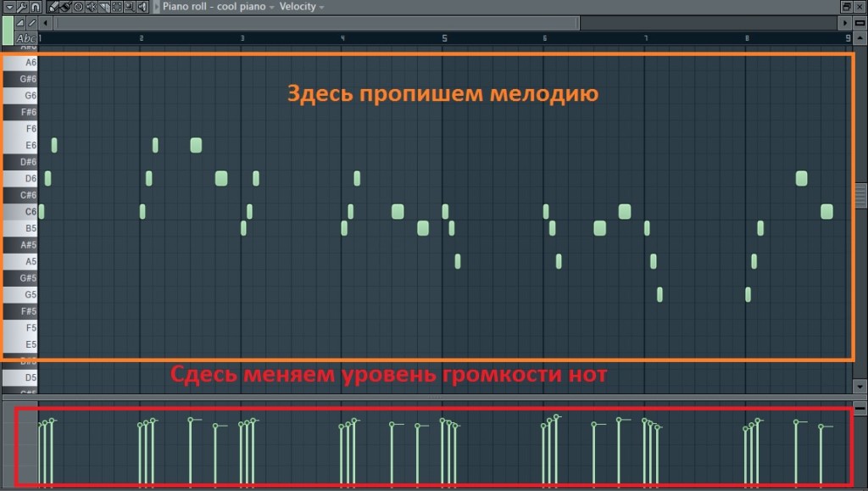The image size is (868, 491).
Task: Open the wrench Tools menu
Action: click(x=20, y=6)
